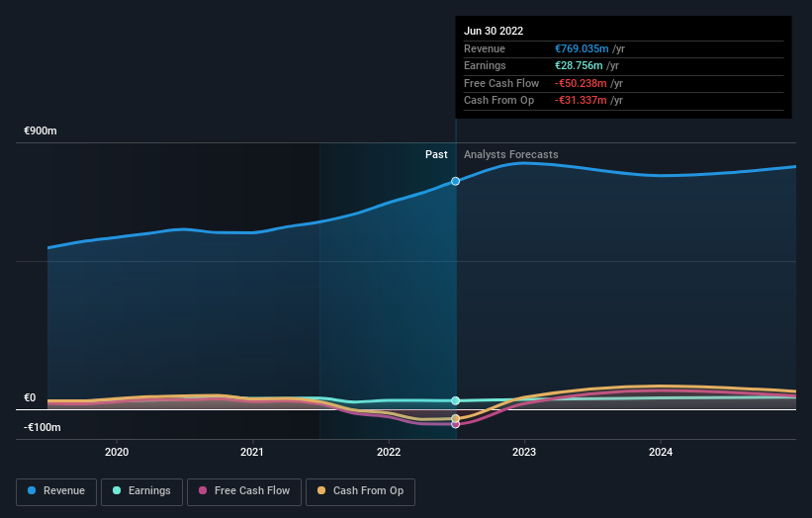Click the -€50.238m free cash flow value
812x518 pixels.
tap(581, 83)
